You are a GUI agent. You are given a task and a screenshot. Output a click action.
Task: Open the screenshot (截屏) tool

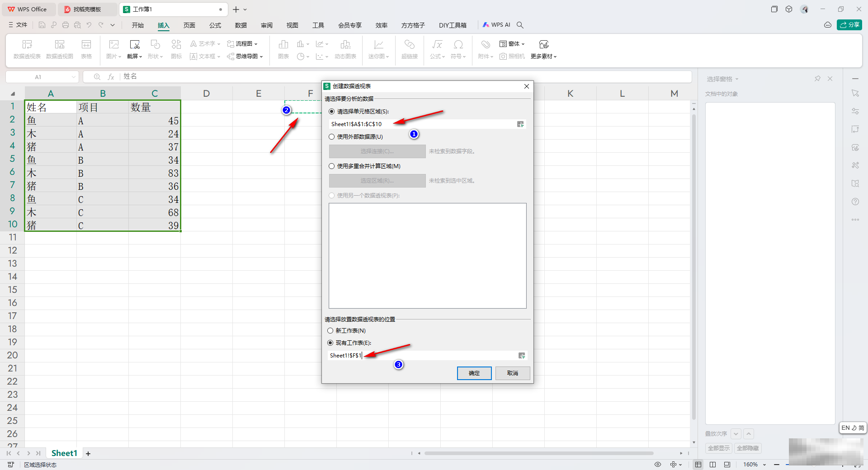pyautogui.click(x=134, y=49)
